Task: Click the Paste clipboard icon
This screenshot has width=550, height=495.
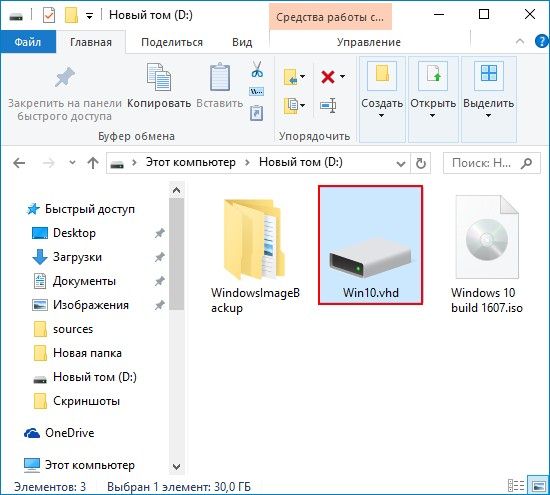Action: tap(220, 76)
